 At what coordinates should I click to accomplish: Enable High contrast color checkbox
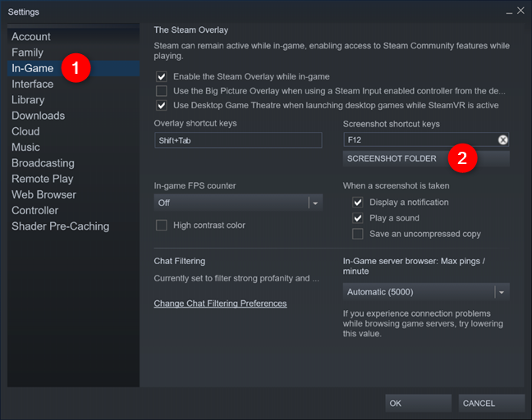point(162,225)
